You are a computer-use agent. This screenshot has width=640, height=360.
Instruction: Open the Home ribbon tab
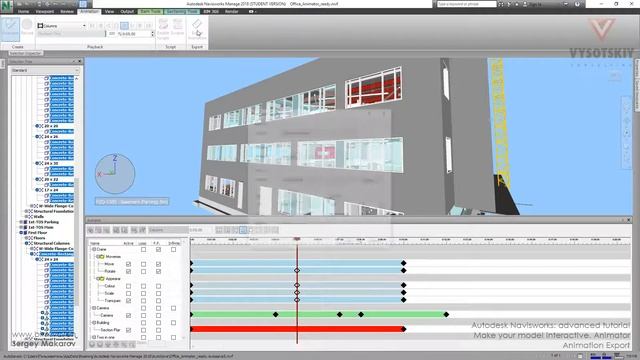click(23, 11)
